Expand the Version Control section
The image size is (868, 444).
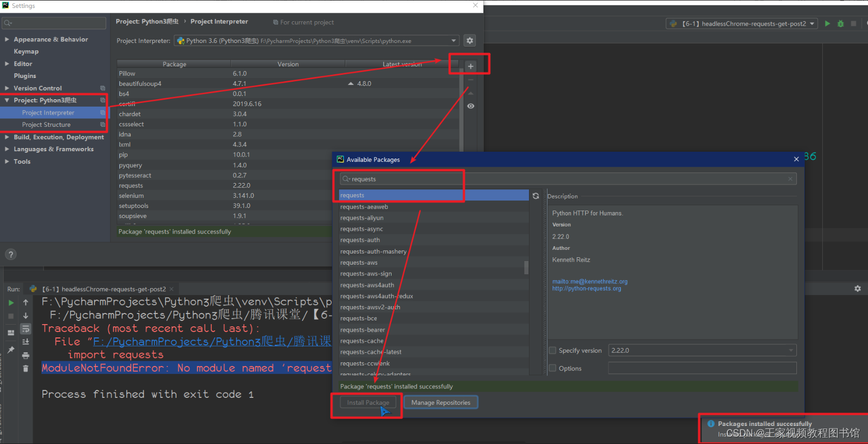click(x=7, y=88)
